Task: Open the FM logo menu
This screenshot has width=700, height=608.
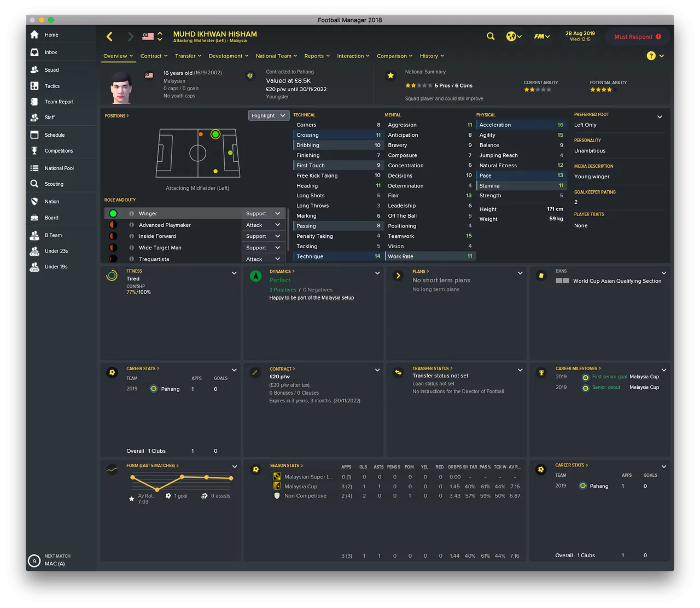Action: pos(541,36)
